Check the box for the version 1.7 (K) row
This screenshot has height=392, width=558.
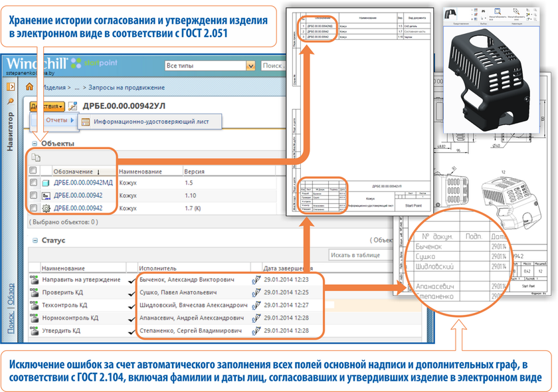33,208
